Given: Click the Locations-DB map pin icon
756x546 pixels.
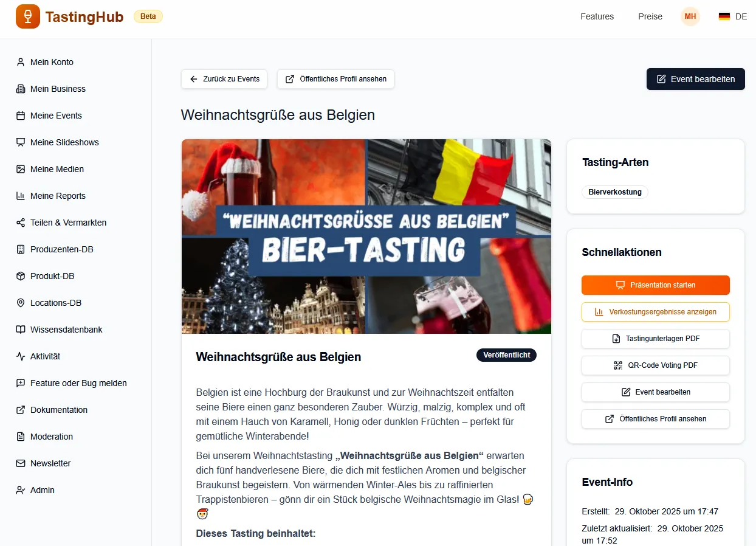Looking at the screenshot, I should 21,303.
